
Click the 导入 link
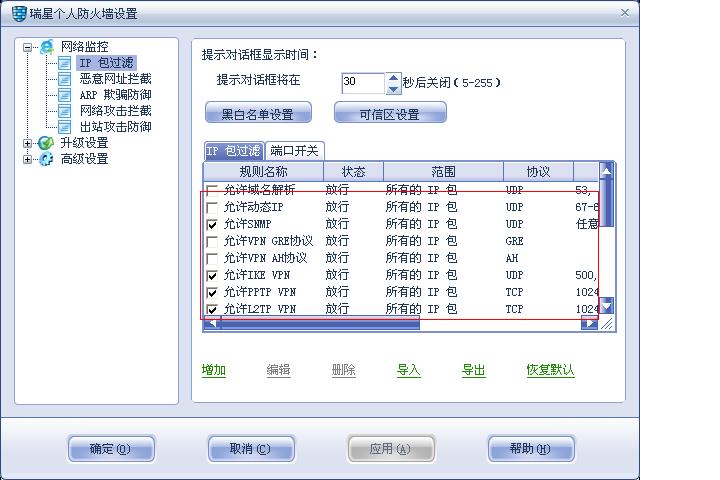click(x=409, y=370)
